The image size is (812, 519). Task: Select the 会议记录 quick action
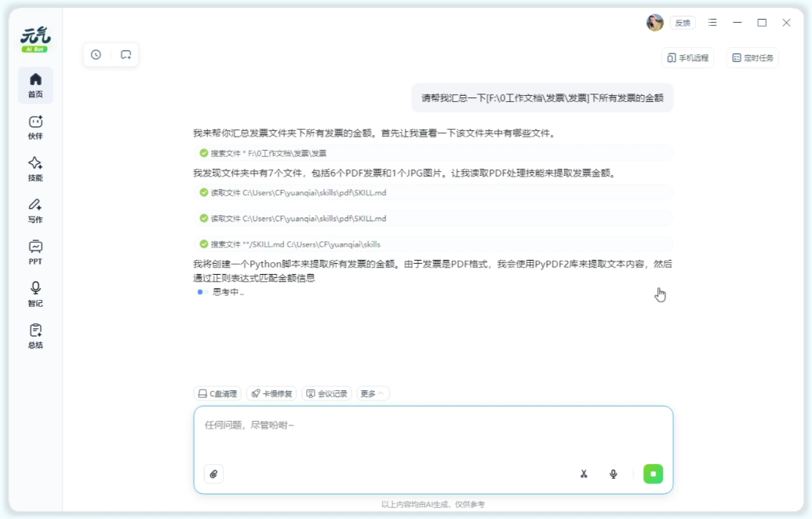[327, 393]
